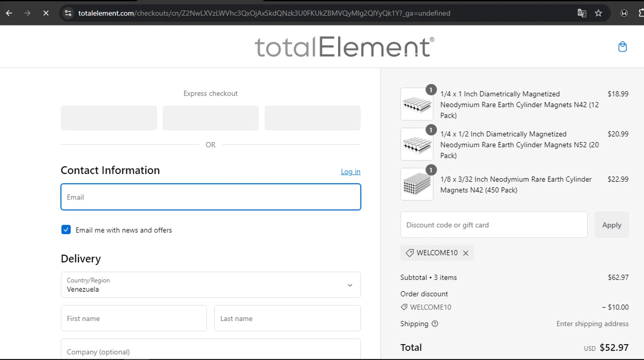Click the $22.99 item price
The image size is (644, 360).
618,179
